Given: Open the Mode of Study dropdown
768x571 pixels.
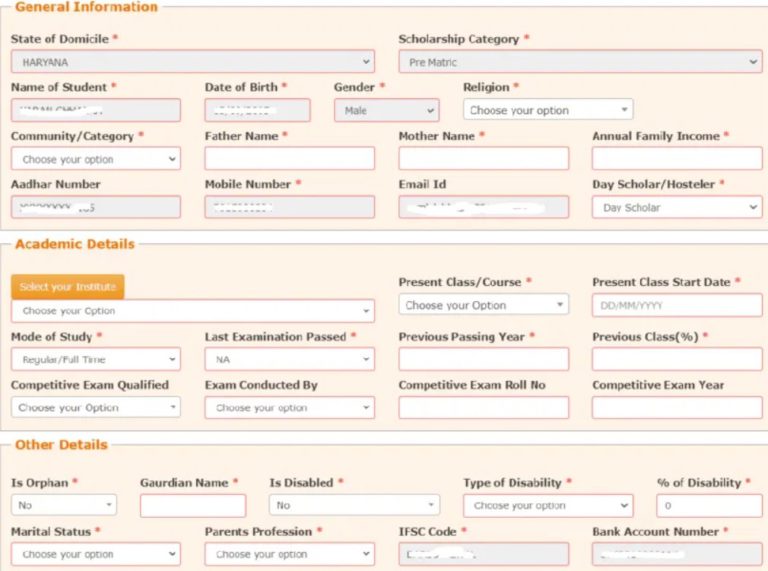Looking at the screenshot, I should click(x=96, y=359).
